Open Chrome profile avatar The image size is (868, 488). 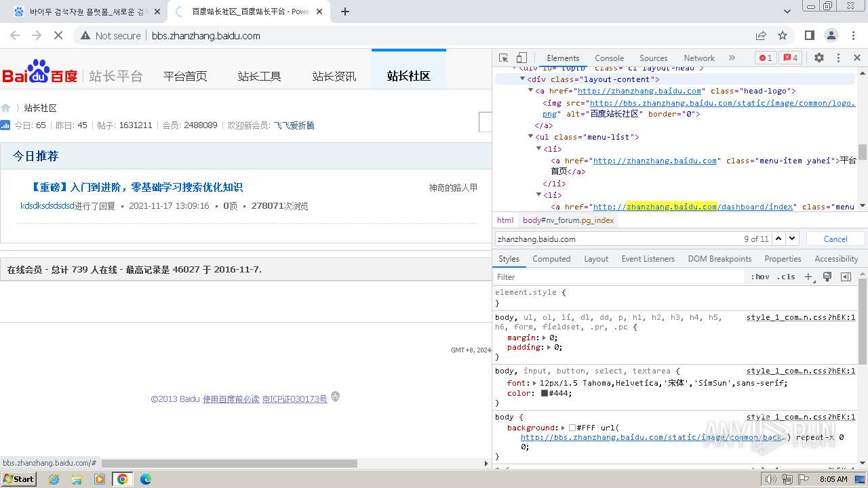[831, 35]
